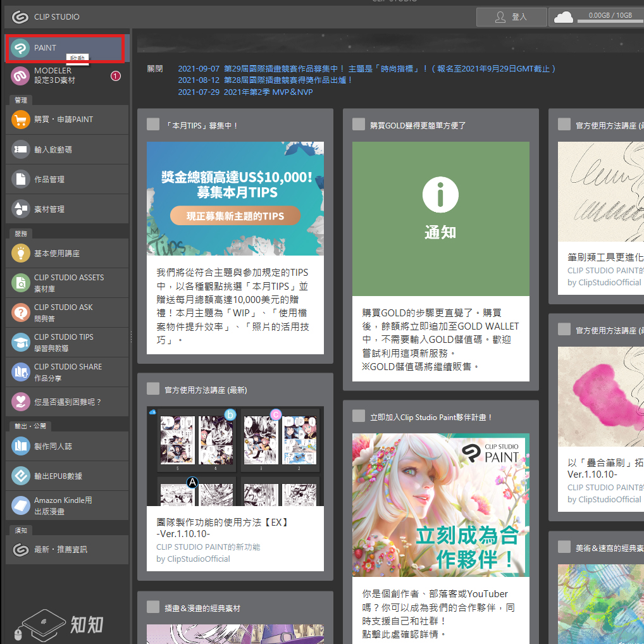Open 您是否遇到困難呢 help icon
The width and height of the screenshot is (644, 644).
(20, 402)
